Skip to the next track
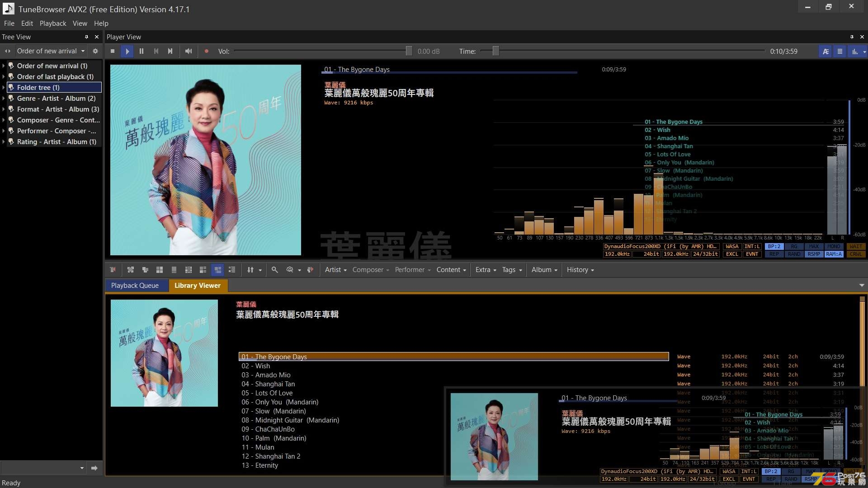The image size is (868, 488). pos(170,51)
